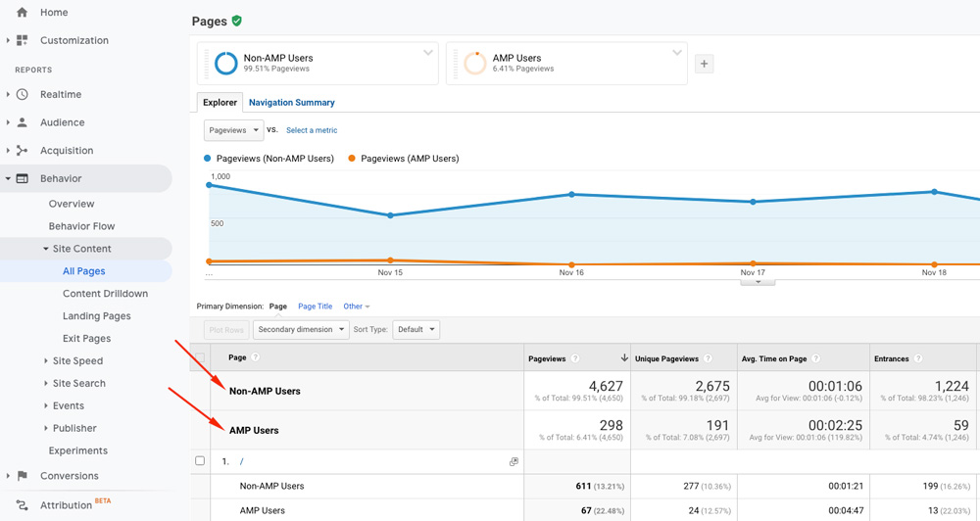Check the checkbox for row 1
The height and width of the screenshot is (521, 980).
coord(200,461)
